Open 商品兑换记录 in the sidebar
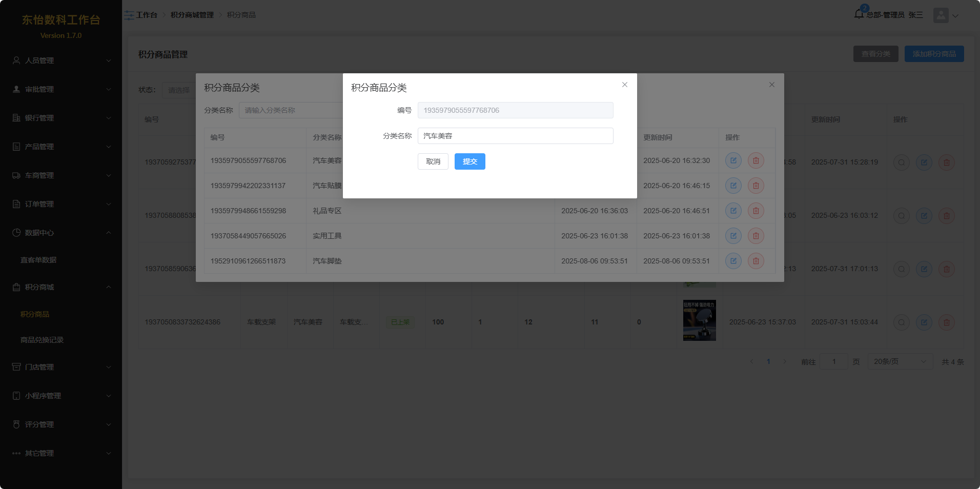The width and height of the screenshot is (980, 489). (x=42, y=340)
